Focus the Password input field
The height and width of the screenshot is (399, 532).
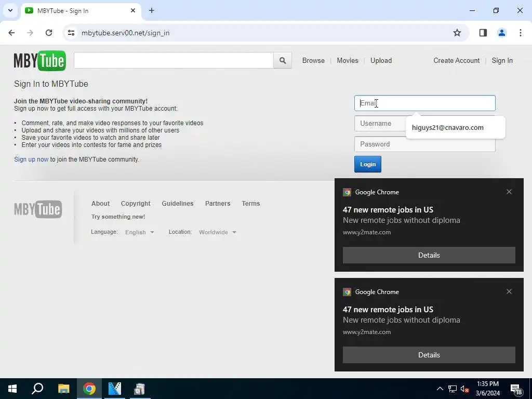tap(425, 144)
